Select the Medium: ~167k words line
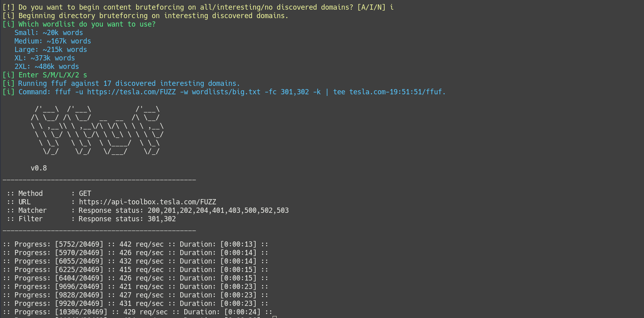This screenshot has width=644, height=318. click(53, 41)
